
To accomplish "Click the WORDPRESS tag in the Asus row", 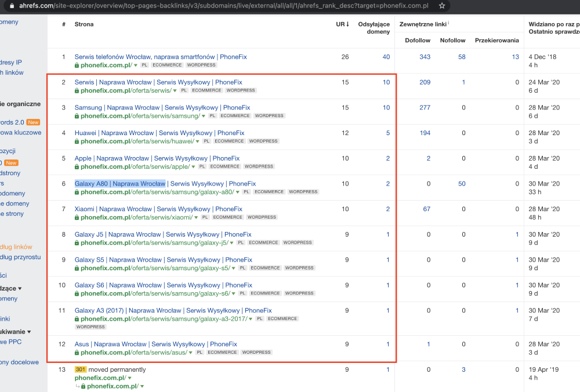I will 256,353.
